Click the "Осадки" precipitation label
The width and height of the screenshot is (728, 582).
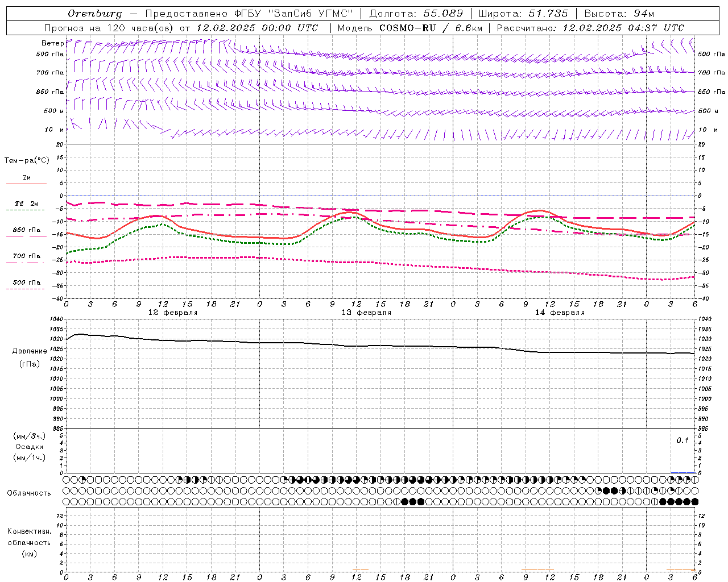click(30, 447)
